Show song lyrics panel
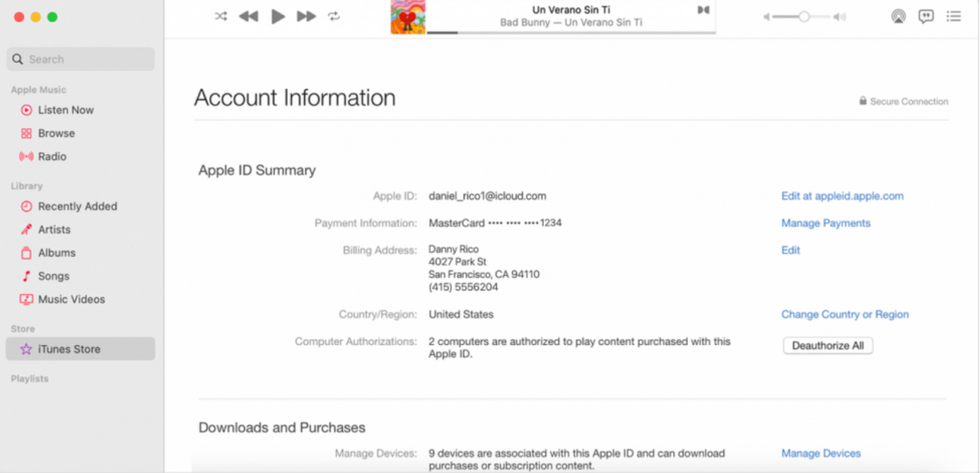Viewport: 980px width, 473px height. (x=926, y=16)
